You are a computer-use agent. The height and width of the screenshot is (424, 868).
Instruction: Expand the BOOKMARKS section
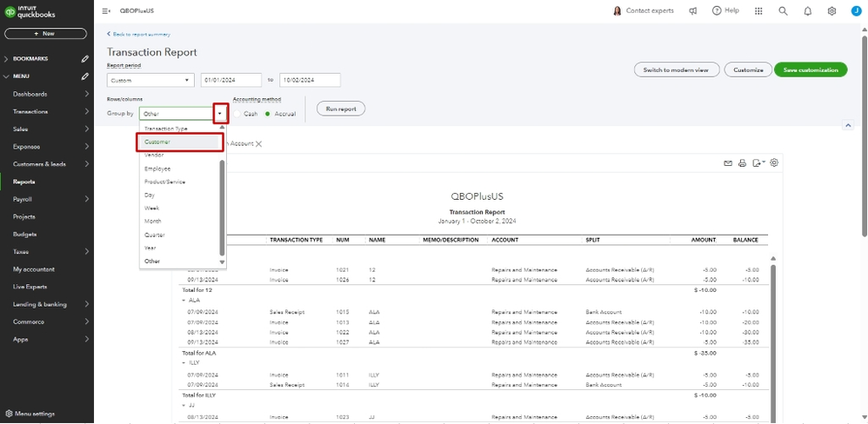point(6,58)
